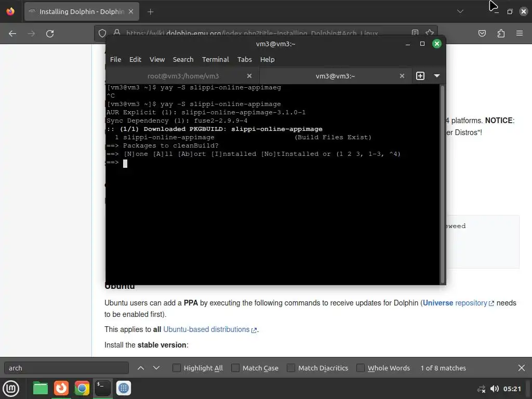This screenshot has height=399, width=532.
Task: Open the Linux Mint start menu
Action: pos(11,389)
